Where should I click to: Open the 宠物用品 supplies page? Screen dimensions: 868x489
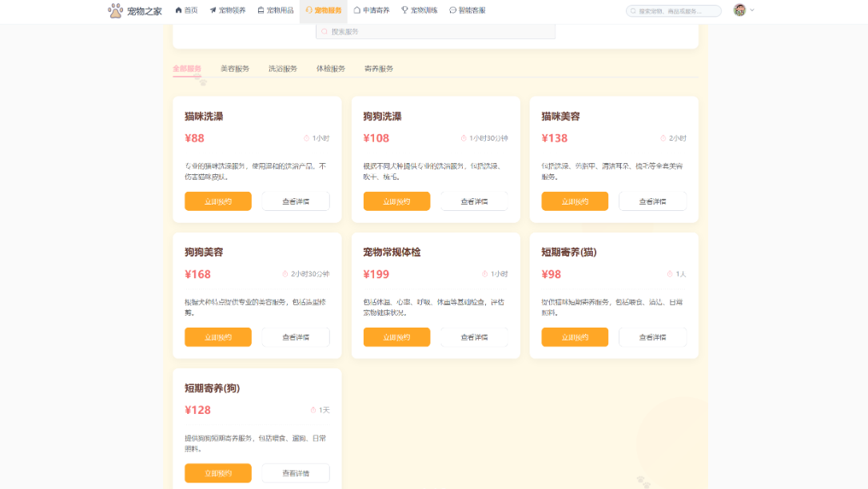(x=276, y=10)
